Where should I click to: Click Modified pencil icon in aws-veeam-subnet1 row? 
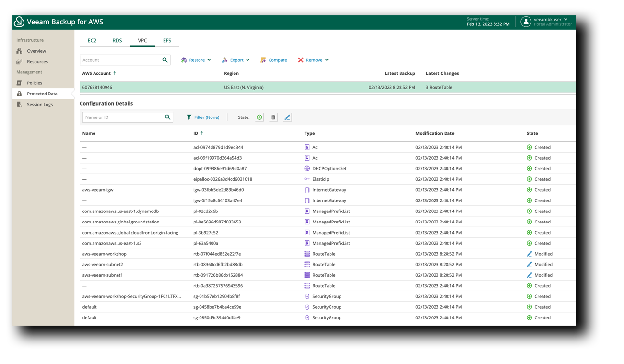pos(530,275)
